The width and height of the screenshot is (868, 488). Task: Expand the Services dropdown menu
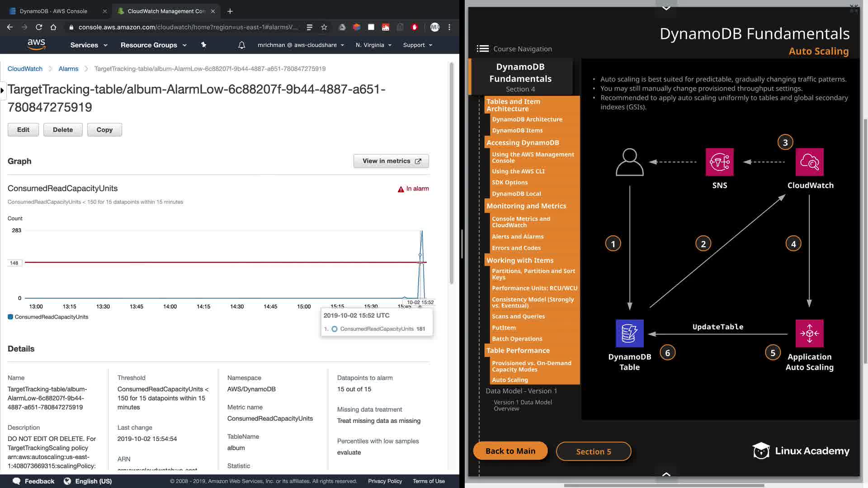point(89,45)
